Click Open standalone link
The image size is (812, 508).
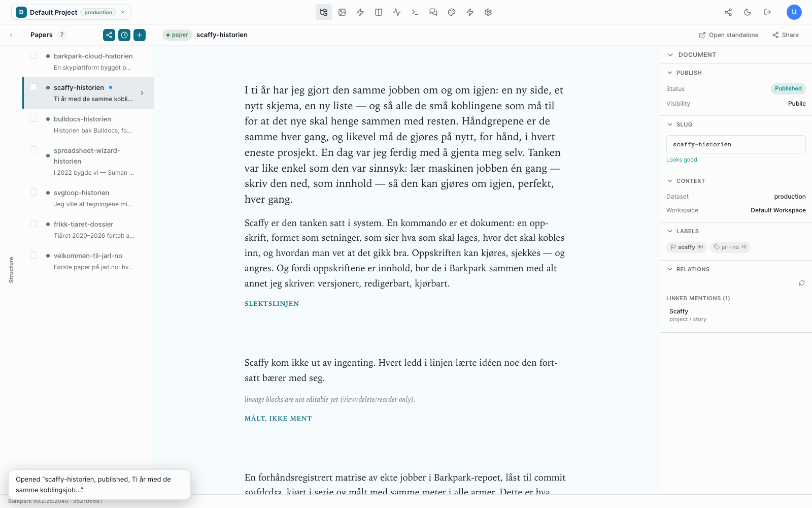point(729,35)
